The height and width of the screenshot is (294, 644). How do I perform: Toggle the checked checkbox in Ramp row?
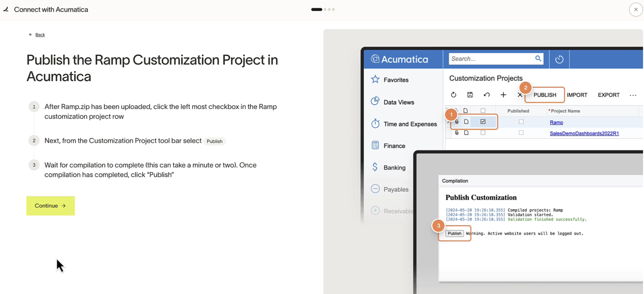483,122
